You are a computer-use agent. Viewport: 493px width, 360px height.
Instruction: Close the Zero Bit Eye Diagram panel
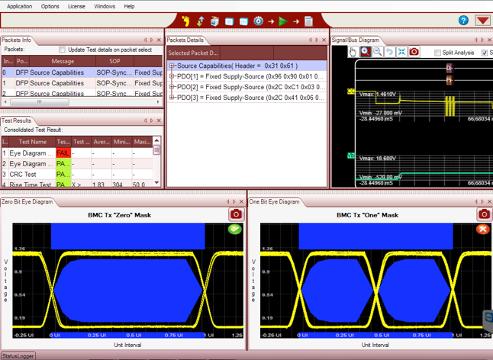coord(242,202)
